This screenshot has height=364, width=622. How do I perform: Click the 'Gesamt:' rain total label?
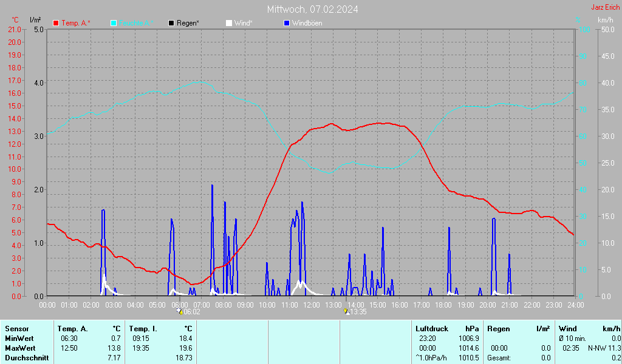click(x=499, y=358)
